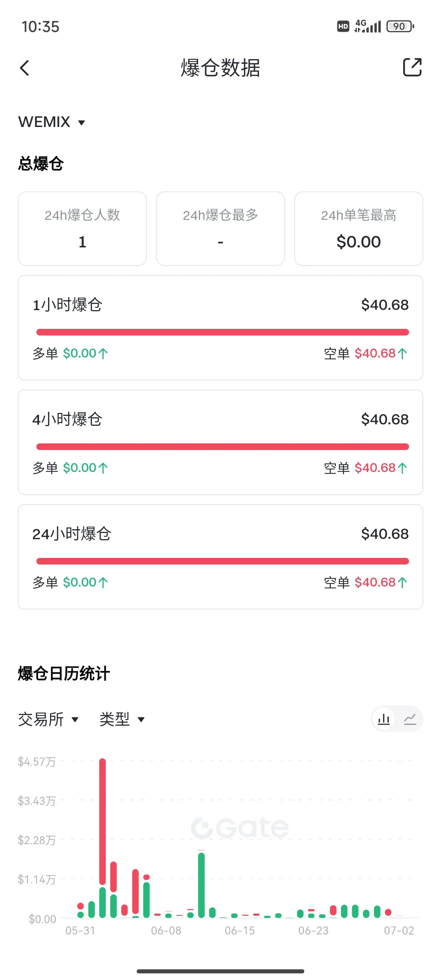Switch chart to bar view icon
Viewport: 441px width, 980px height.
point(384,719)
